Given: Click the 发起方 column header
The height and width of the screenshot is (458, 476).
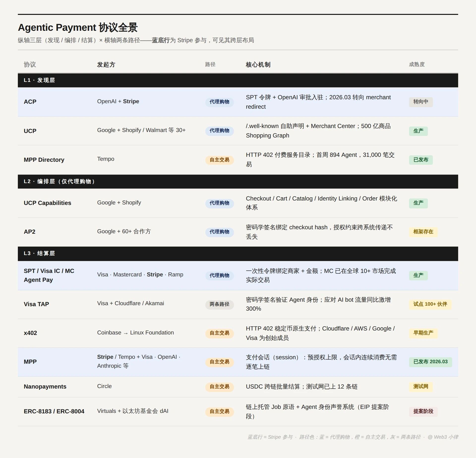Looking at the screenshot, I should click(106, 65).
